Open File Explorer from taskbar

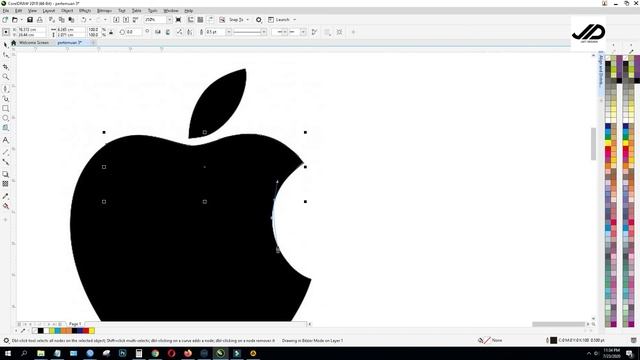pyautogui.click(x=41, y=353)
